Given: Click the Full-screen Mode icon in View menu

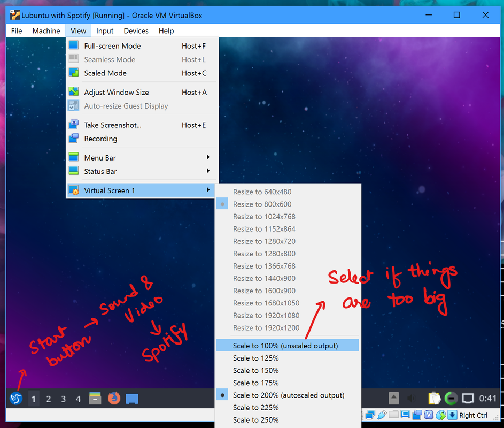Looking at the screenshot, I should 74,45.
